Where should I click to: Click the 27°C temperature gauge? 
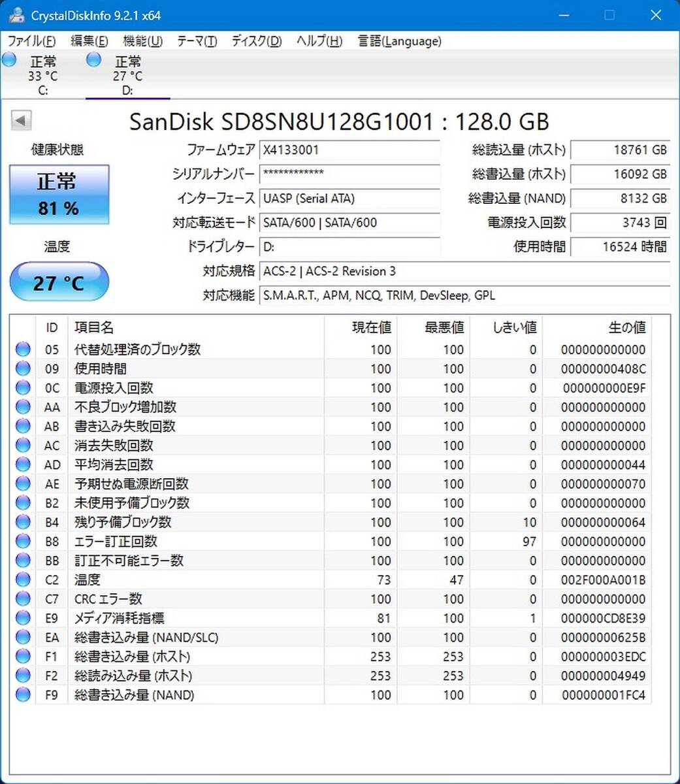tap(59, 282)
